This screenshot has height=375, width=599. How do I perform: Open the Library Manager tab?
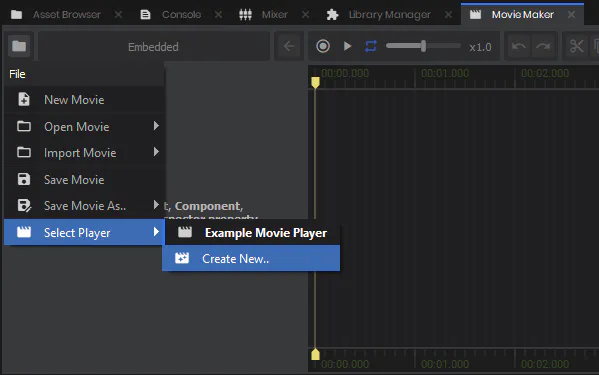[379, 15]
